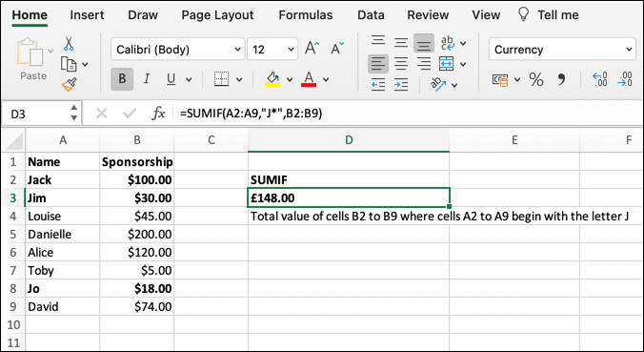Open the Page Layout tab

pos(217,15)
